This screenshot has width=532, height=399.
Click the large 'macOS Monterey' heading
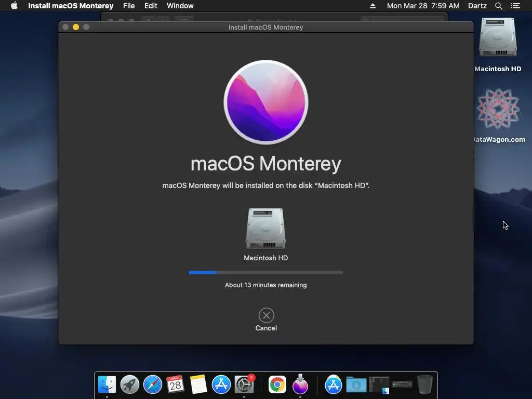[265, 164]
